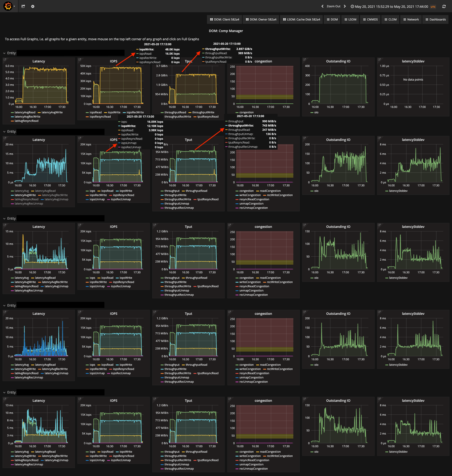Click the Grafana logo icon

tap(8, 6)
